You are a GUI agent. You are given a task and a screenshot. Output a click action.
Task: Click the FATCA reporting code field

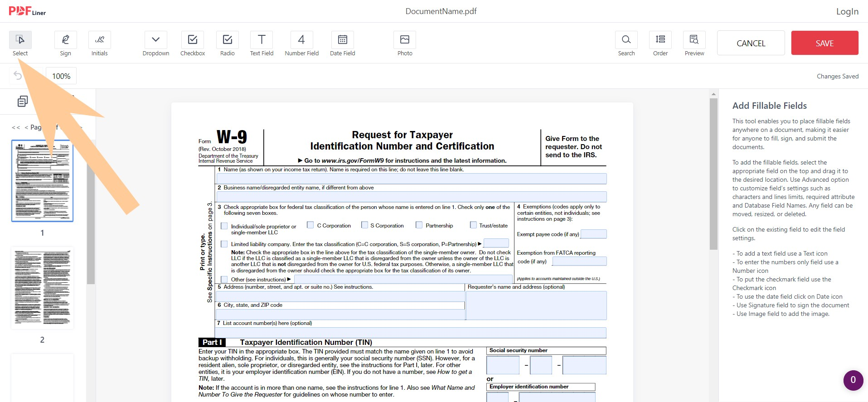coord(579,261)
